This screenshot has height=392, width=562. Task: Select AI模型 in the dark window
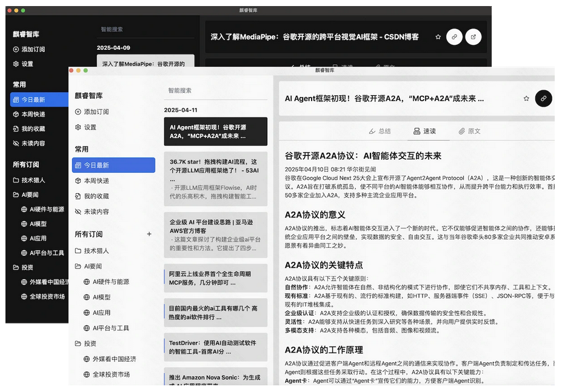pyautogui.click(x=34, y=224)
